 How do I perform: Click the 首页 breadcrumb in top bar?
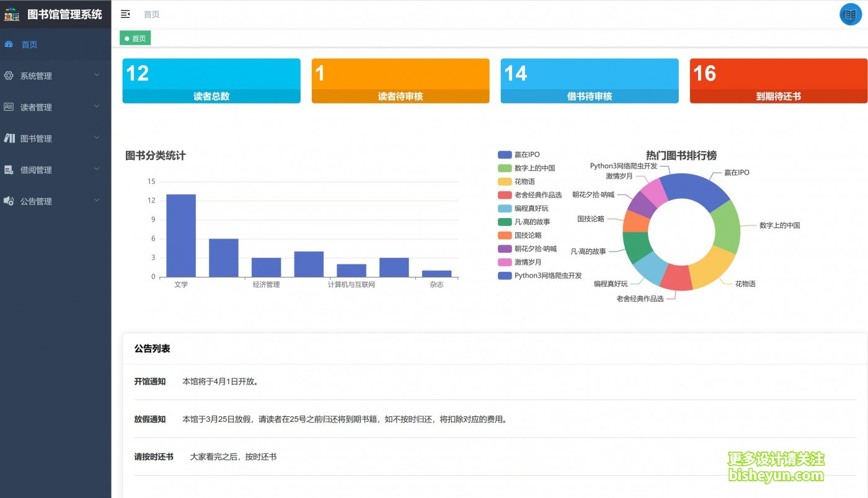151,14
